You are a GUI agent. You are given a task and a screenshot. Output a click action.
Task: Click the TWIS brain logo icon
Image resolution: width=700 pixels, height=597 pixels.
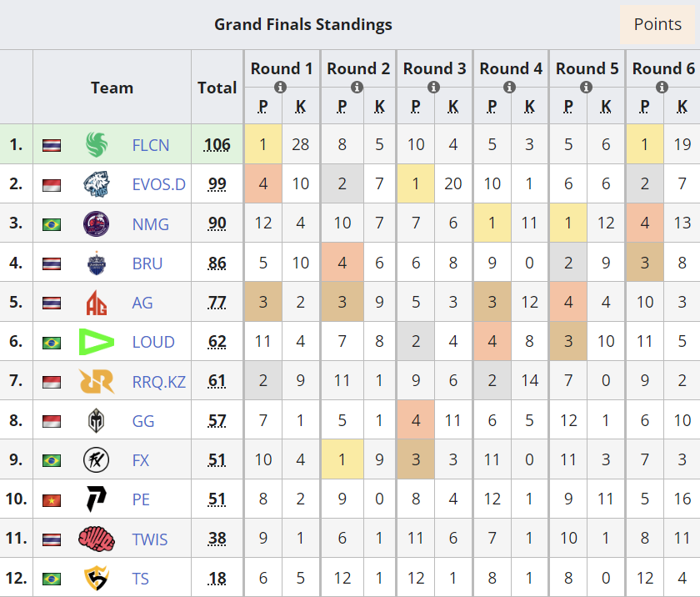(x=97, y=539)
